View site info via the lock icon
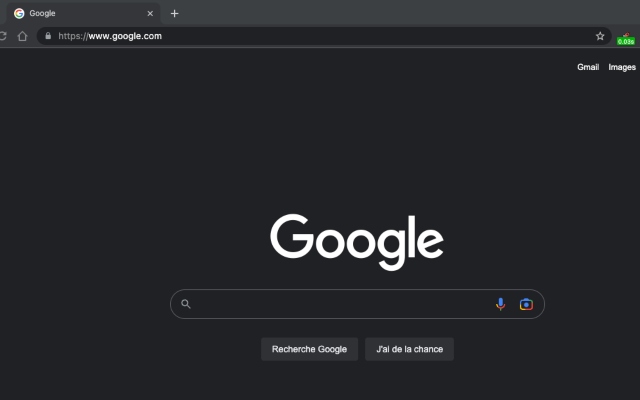The width and height of the screenshot is (640, 400). click(x=47, y=36)
